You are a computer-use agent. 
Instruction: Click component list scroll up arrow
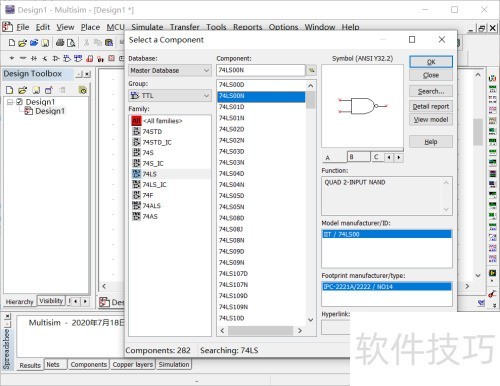pyautogui.click(x=310, y=86)
